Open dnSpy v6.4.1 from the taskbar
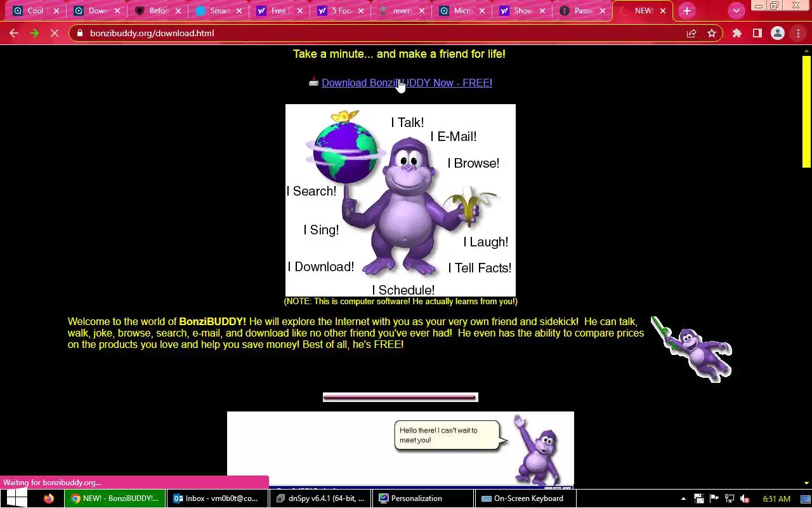This screenshot has width=812, height=508. [320, 498]
